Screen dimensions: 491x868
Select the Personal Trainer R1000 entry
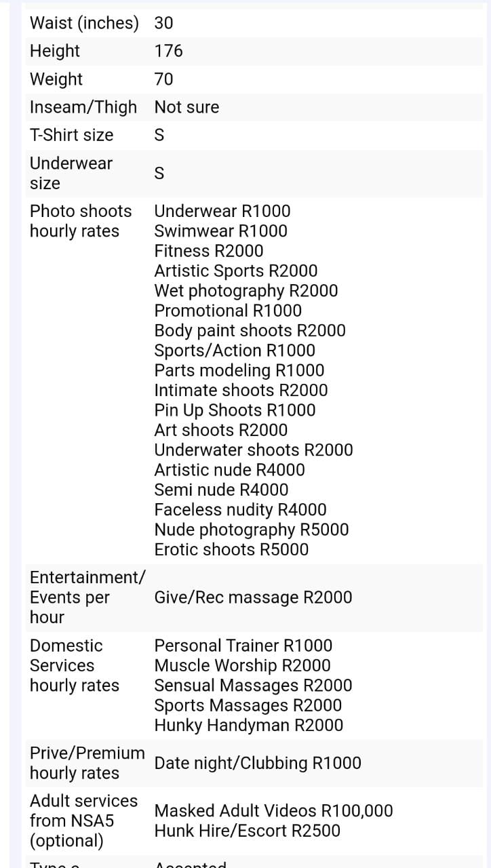[x=243, y=646]
